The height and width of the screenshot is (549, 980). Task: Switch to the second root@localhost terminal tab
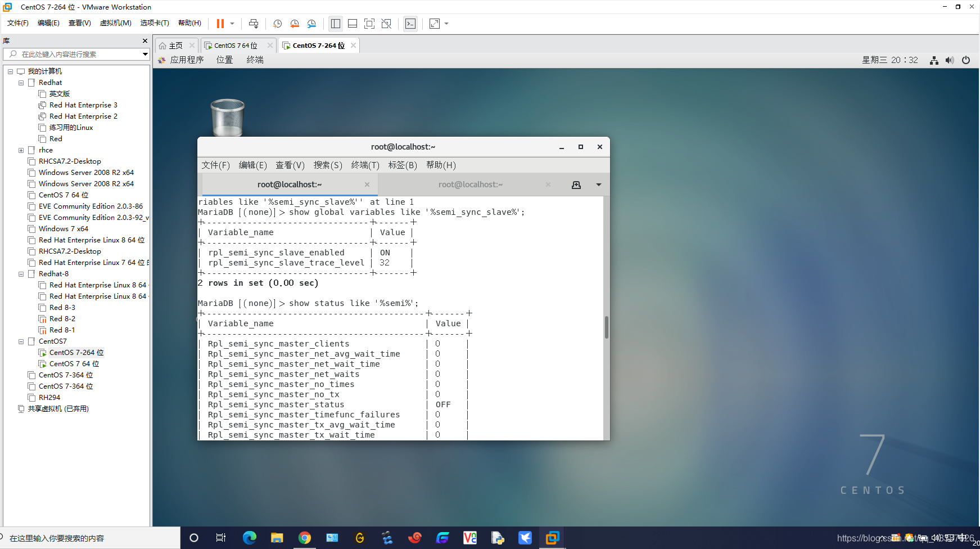tap(470, 184)
